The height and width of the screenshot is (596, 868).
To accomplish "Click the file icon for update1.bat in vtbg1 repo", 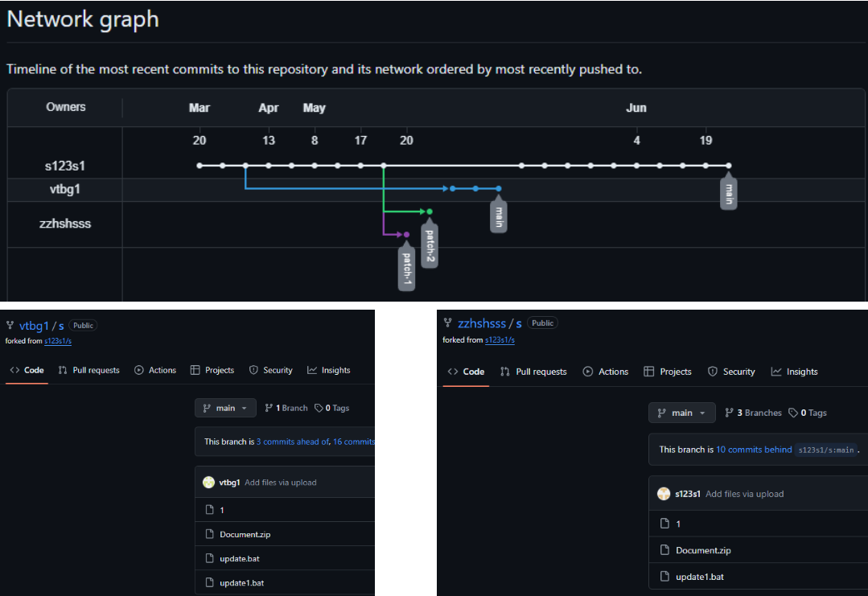I will click(209, 582).
